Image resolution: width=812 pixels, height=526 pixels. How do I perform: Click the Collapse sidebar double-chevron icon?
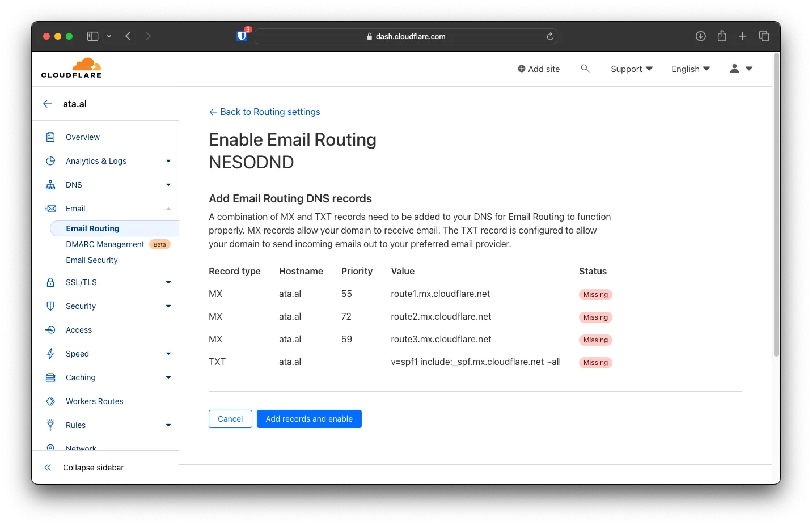click(x=48, y=468)
